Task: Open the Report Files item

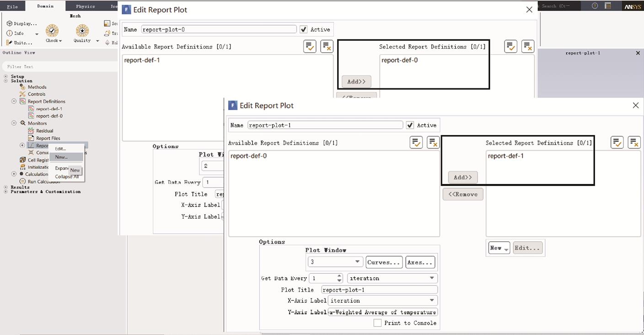Action: click(x=48, y=138)
